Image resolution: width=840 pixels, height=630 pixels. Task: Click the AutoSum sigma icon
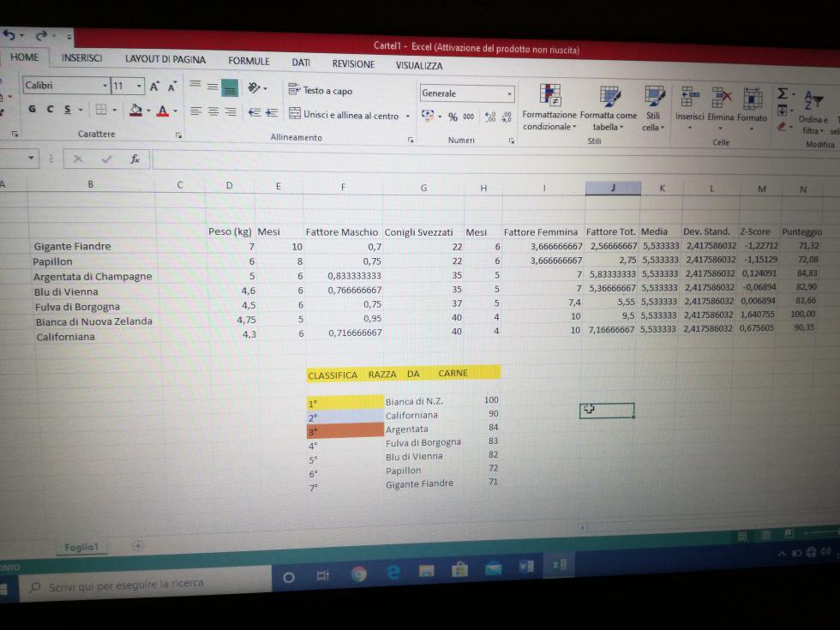(782, 93)
